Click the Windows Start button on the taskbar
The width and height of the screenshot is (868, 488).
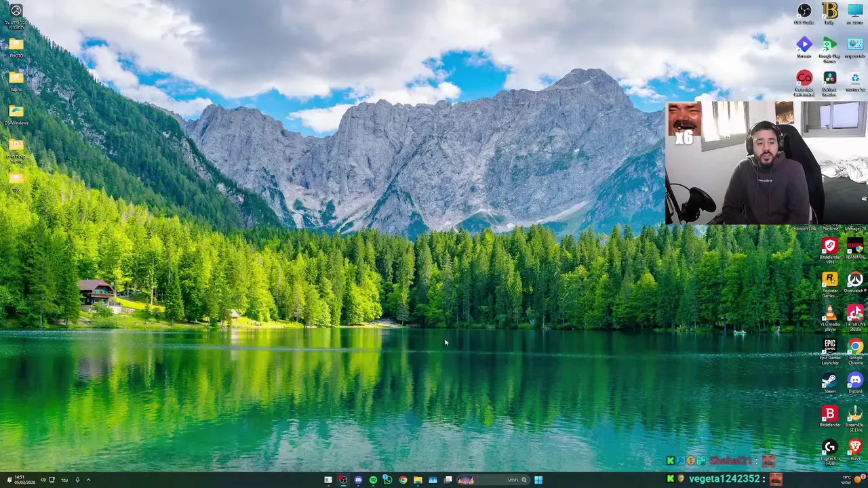pyautogui.click(x=538, y=480)
